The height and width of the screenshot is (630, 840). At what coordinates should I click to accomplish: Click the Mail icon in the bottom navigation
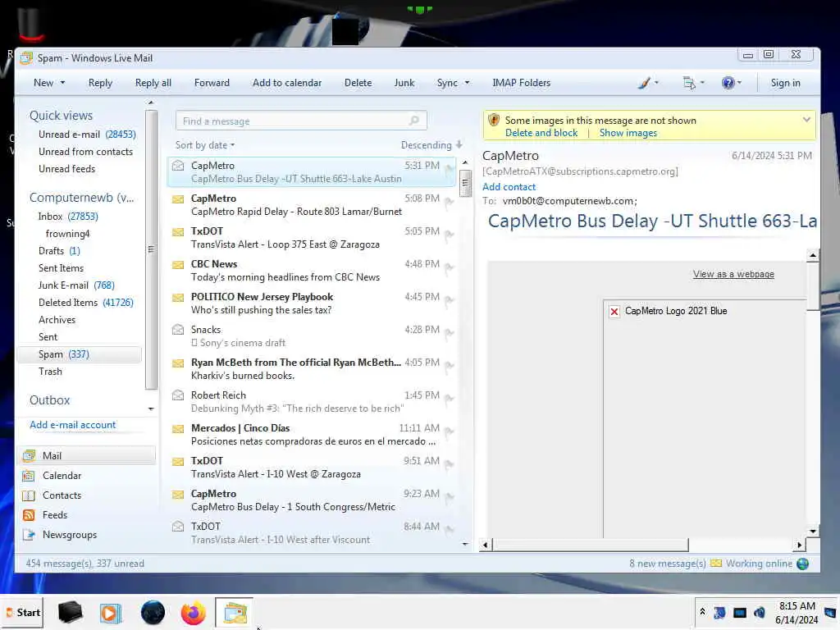point(29,455)
